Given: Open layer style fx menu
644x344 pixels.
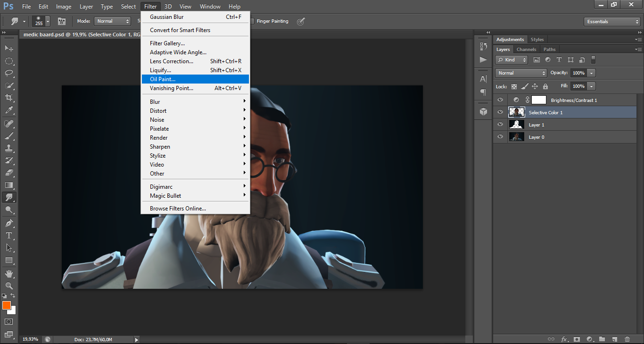Looking at the screenshot, I should (564, 339).
